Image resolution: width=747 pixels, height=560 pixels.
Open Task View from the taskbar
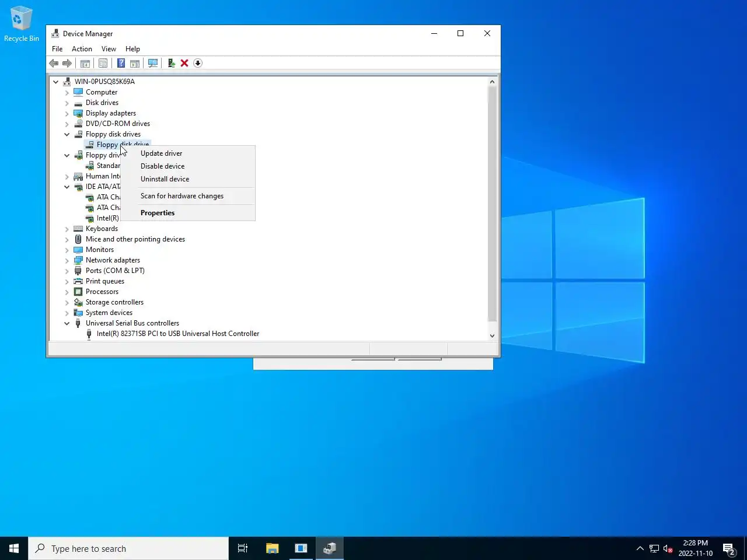243,548
